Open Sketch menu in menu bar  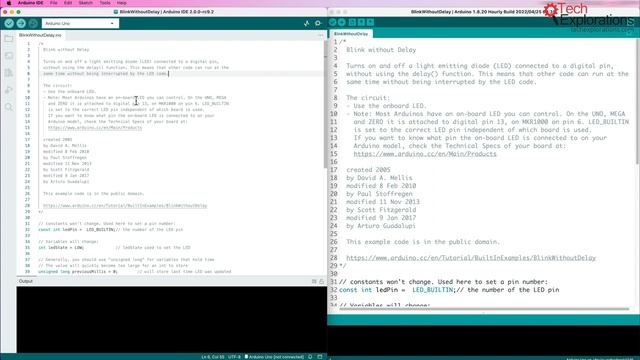click(85, 3)
